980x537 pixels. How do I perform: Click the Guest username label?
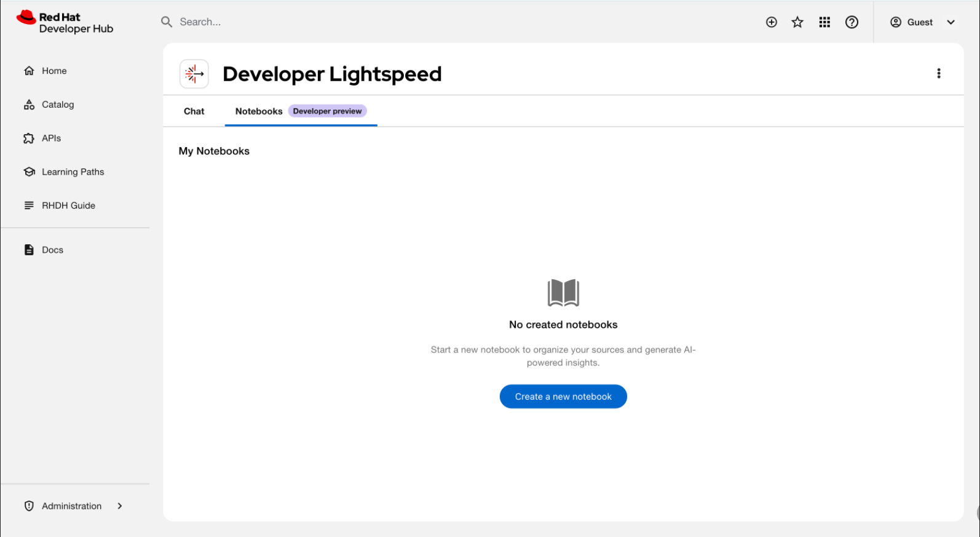pos(920,22)
